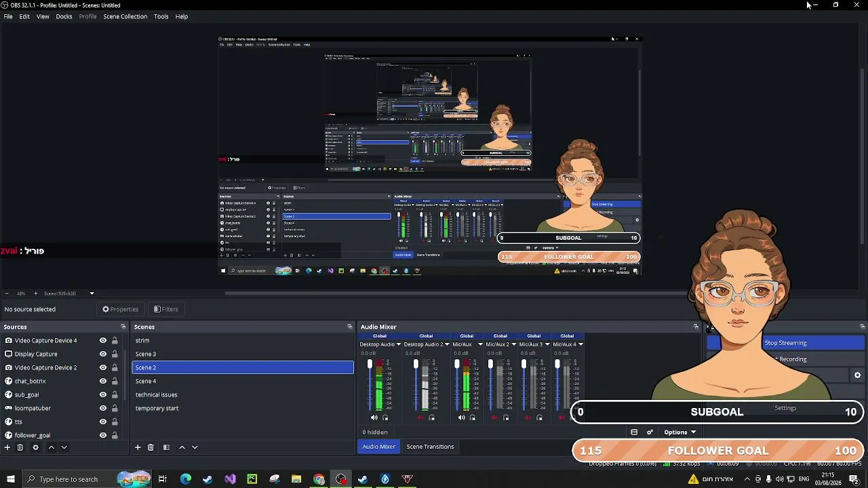Open the Desktop Audio channel dropdown
The height and width of the screenshot is (488, 868).
click(x=399, y=344)
